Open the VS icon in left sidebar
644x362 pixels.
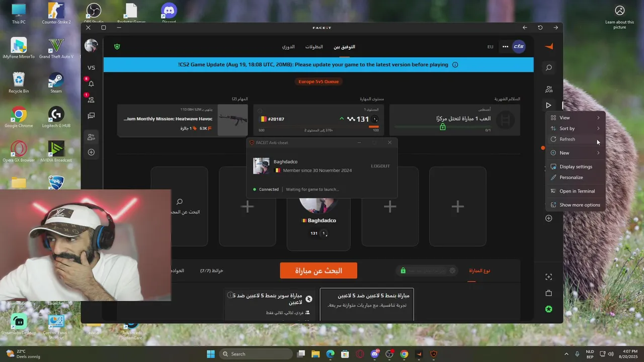click(91, 67)
